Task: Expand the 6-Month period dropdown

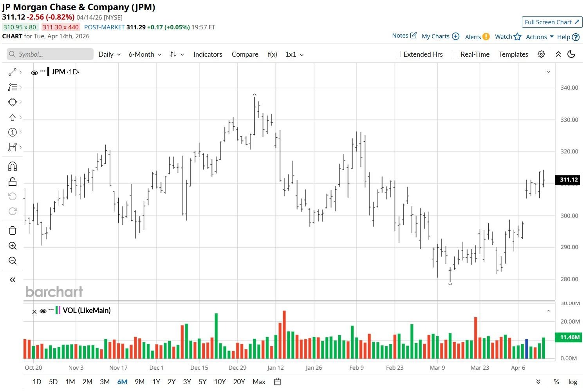Action: 145,54
